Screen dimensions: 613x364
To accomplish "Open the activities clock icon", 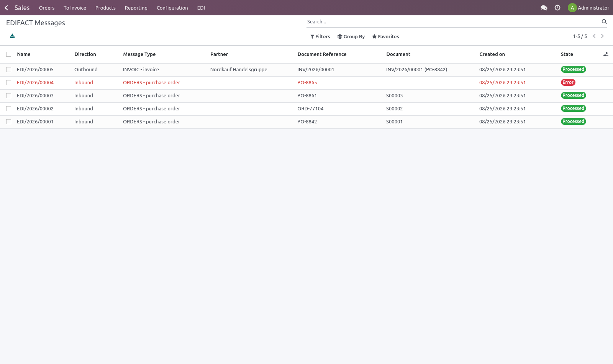I will (557, 8).
